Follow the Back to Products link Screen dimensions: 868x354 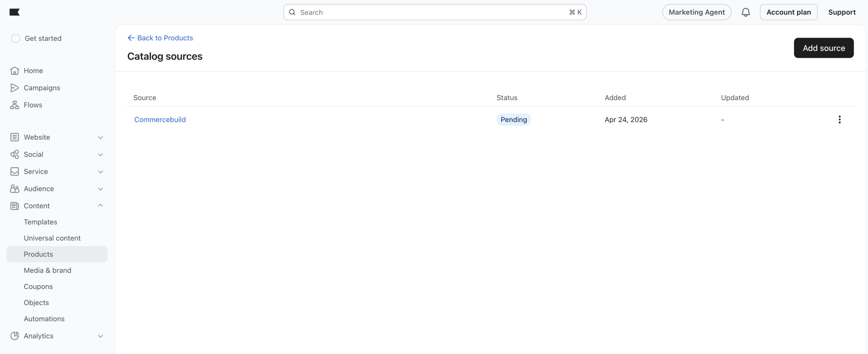click(x=160, y=38)
